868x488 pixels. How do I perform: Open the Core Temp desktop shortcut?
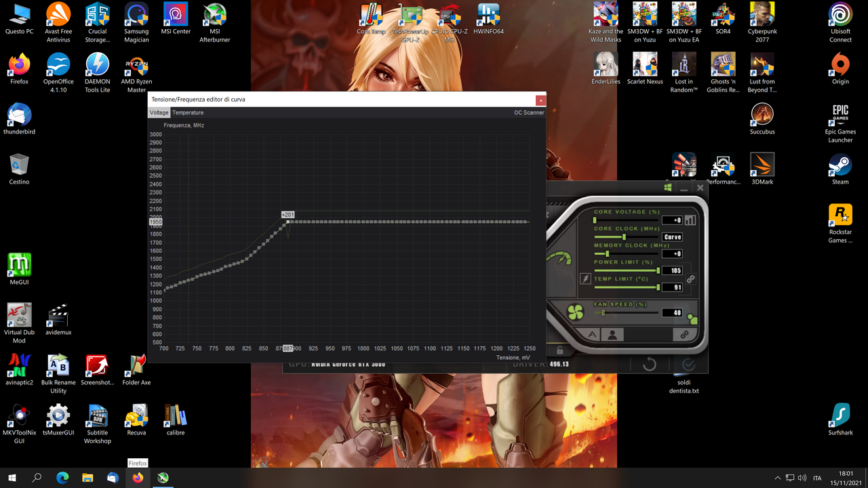tap(371, 19)
